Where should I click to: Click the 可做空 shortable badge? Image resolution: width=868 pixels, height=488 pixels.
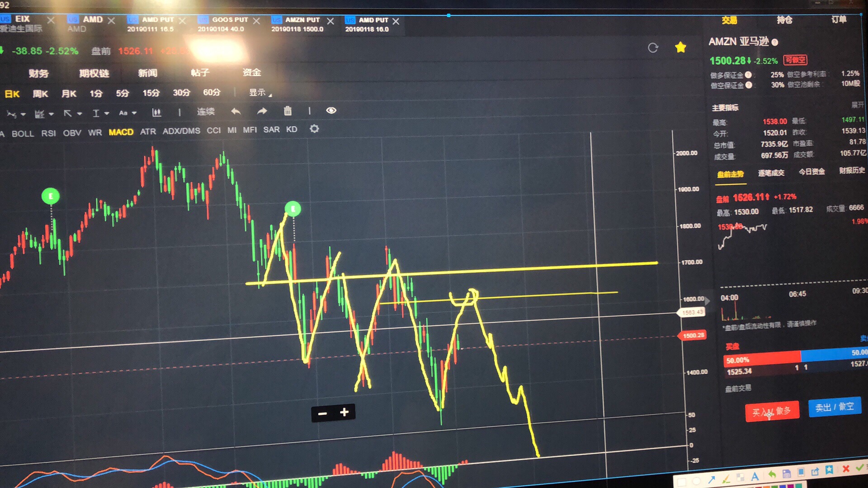tap(795, 60)
